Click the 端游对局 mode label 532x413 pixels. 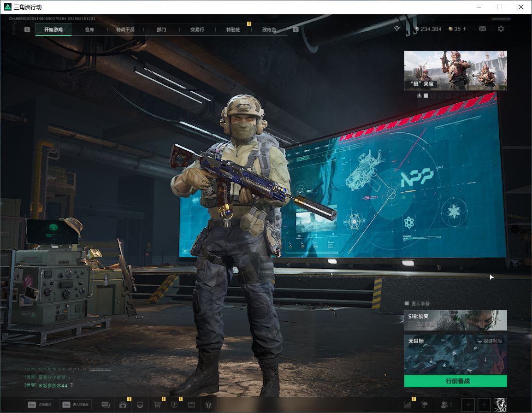pyautogui.click(x=490, y=341)
